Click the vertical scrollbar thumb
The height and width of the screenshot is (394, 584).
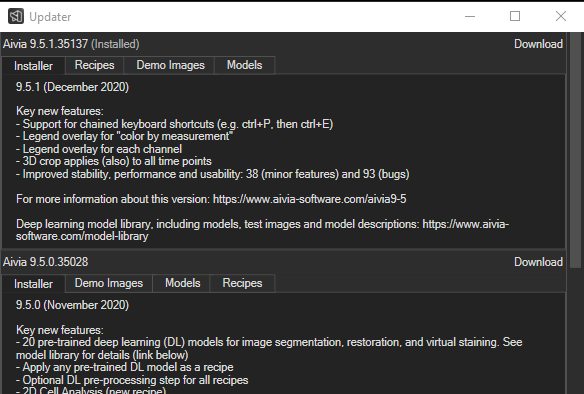[575, 150]
